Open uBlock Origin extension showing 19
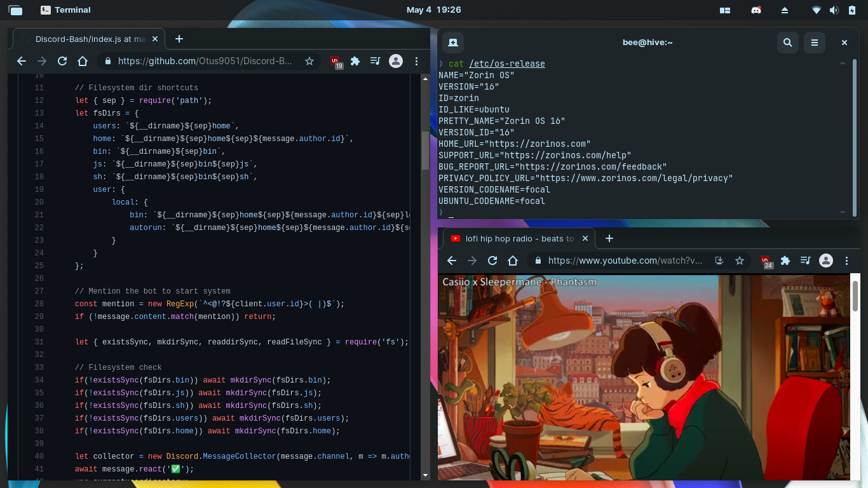 pos(336,62)
